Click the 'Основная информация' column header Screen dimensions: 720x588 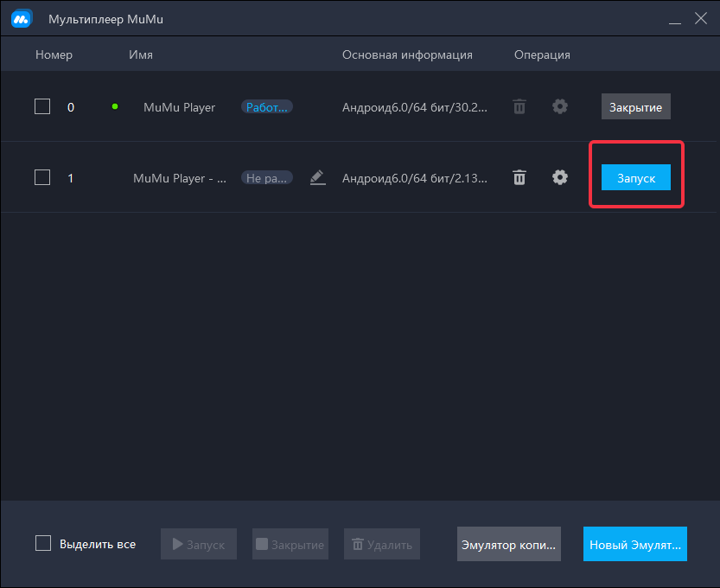tap(407, 54)
